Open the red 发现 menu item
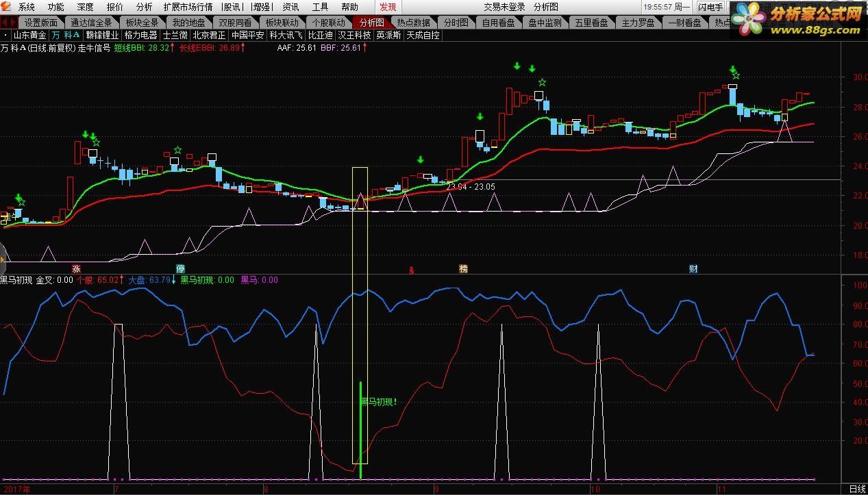Image resolution: width=868 pixels, height=495 pixels. [388, 7]
